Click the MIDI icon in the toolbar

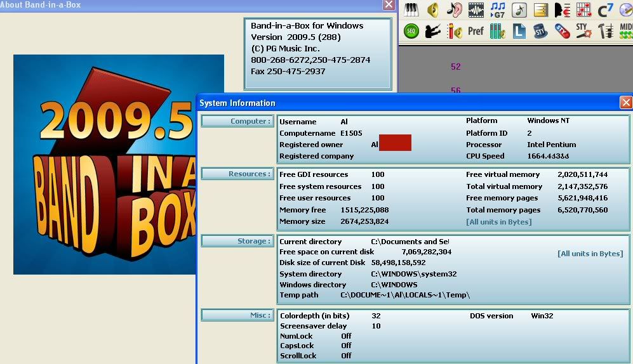click(626, 31)
